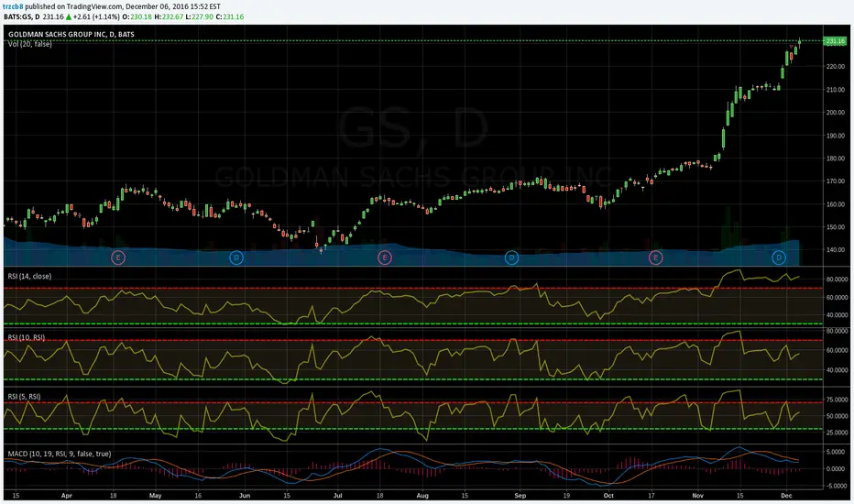Image resolution: width=854 pixels, height=504 pixels.
Task: Click the Aug label on time axis
Action: [422, 496]
